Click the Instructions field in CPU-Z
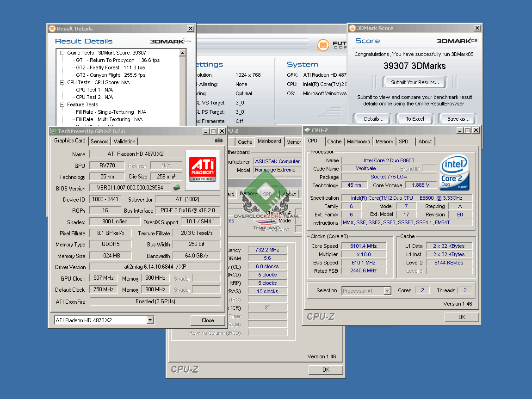Image resolution: width=532 pixels, height=399 pixels. pyautogui.click(x=407, y=223)
